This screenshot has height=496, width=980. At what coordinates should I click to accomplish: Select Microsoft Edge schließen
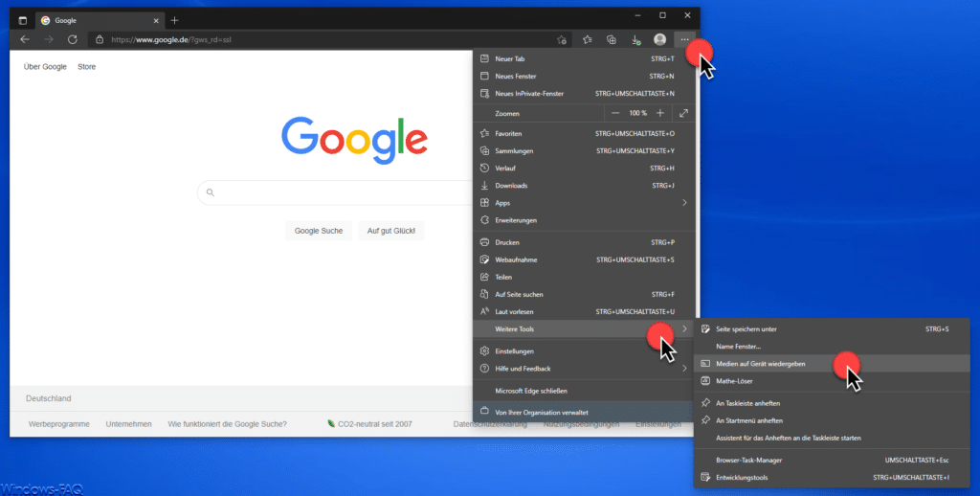[x=584, y=391]
